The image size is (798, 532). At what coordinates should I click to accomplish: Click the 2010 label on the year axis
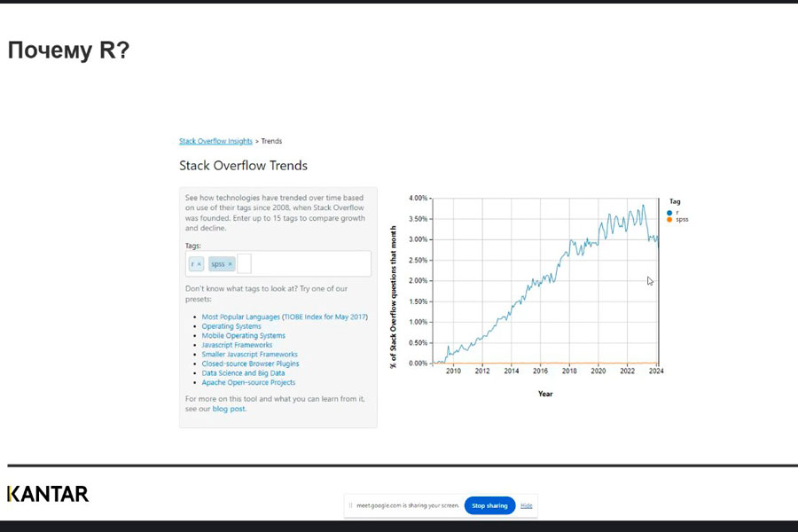point(453,372)
